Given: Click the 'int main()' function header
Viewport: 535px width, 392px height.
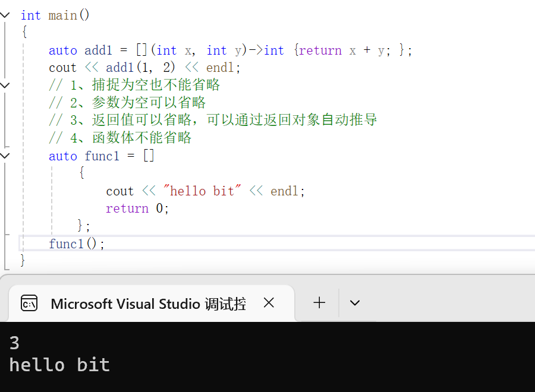Looking at the screenshot, I should [55, 15].
